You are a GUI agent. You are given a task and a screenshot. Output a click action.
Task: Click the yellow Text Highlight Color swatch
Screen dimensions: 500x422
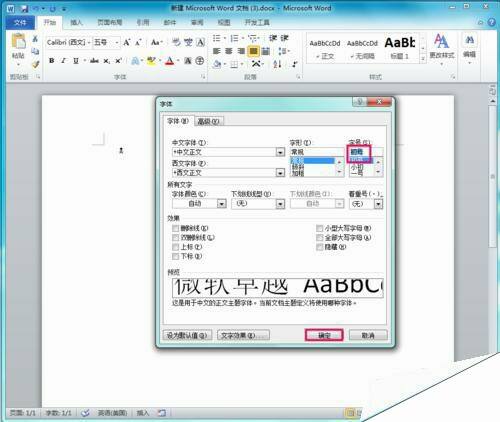tap(151, 61)
